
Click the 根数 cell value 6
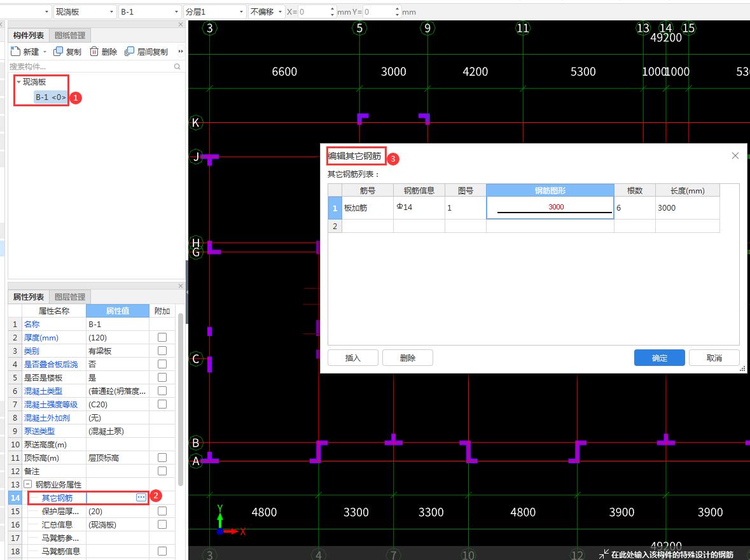tap(635, 207)
